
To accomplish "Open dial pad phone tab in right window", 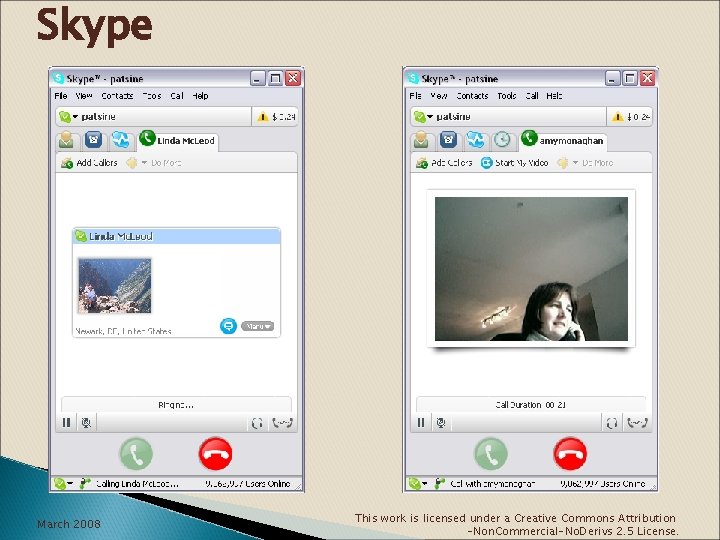I will (448, 140).
